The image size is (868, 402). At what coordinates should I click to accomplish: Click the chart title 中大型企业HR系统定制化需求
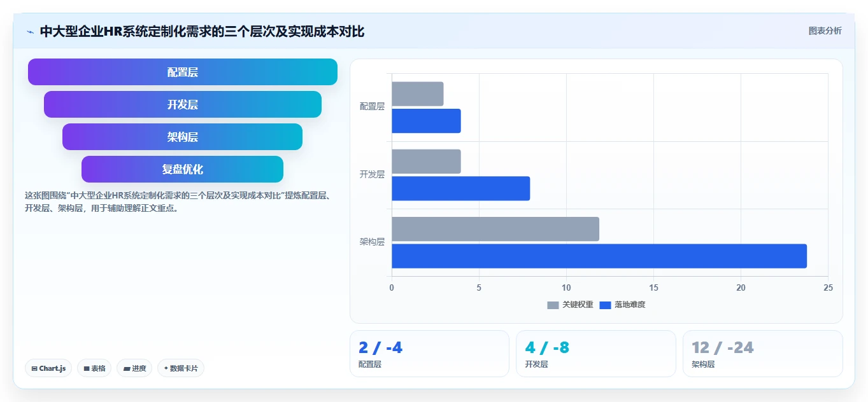tap(202, 31)
